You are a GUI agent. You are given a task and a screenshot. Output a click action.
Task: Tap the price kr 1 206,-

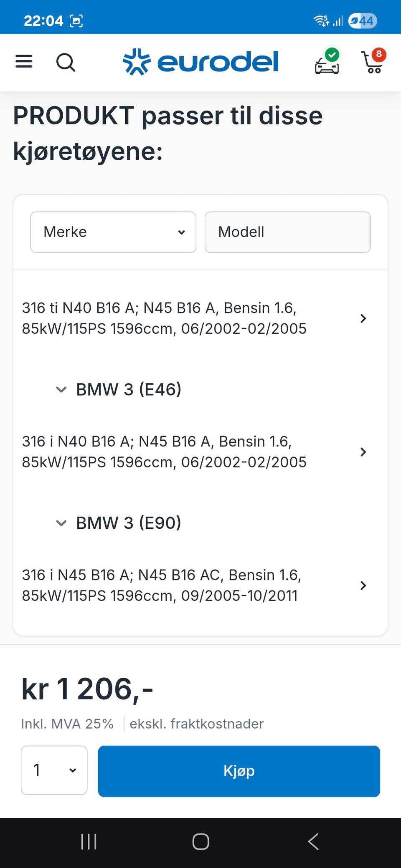point(87,689)
